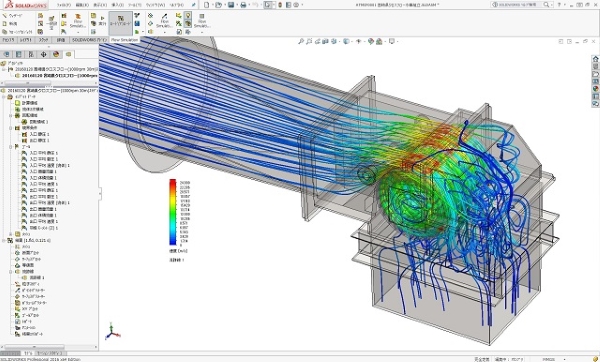Collapse the flow trajectories folder in results
Image resolution: width=600 pixels, height=362 pixels.
tap(11, 272)
